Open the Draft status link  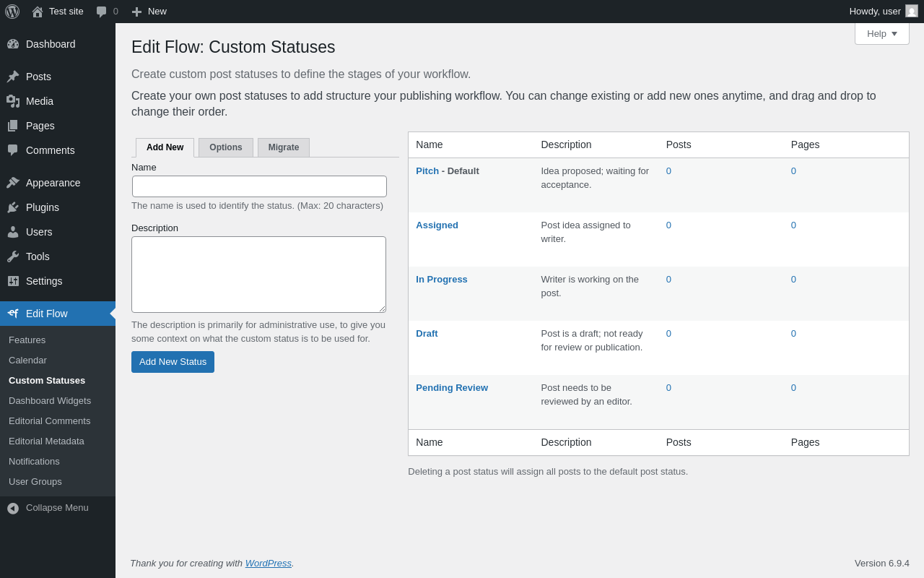(427, 333)
